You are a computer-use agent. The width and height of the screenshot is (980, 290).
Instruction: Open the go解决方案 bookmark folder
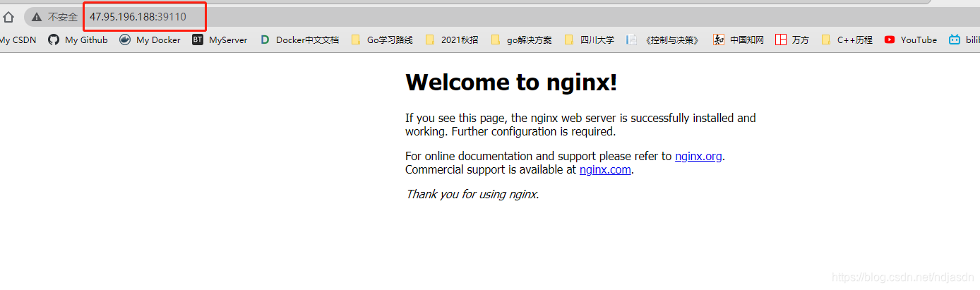click(x=521, y=40)
